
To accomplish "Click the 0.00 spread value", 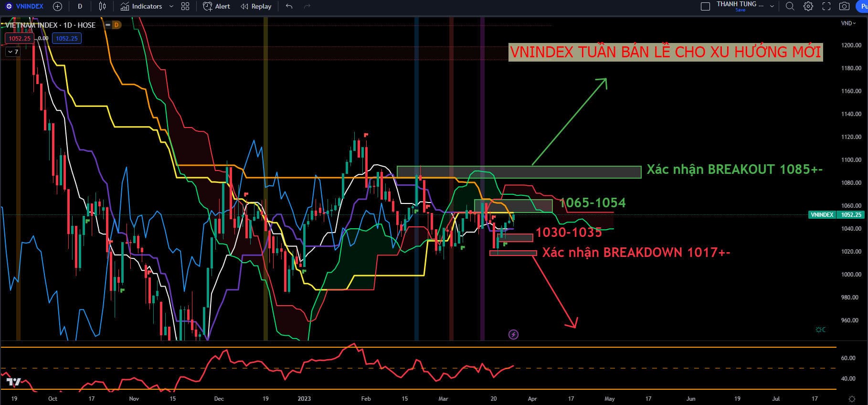I will click(43, 38).
